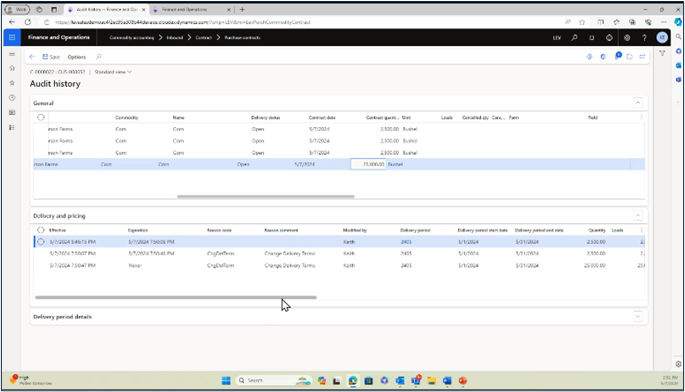The height and width of the screenshot is (392, 685).
Task: Click the Reason code column header
Action: (x=219, y=230)
